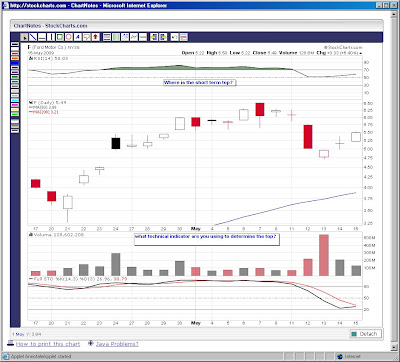Select the single horizontal line tool
This screenshot has height=362, width=400.
42,37
